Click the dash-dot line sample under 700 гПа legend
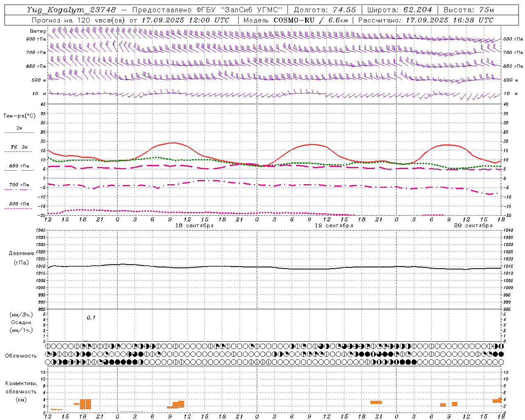The width and height of the screenshot is (525, 420). 18,190
